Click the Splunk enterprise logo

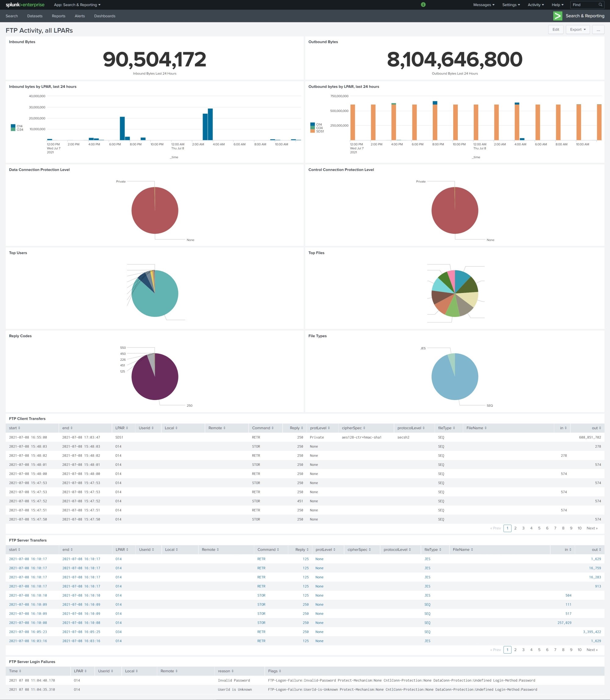[x=25, y=5]
